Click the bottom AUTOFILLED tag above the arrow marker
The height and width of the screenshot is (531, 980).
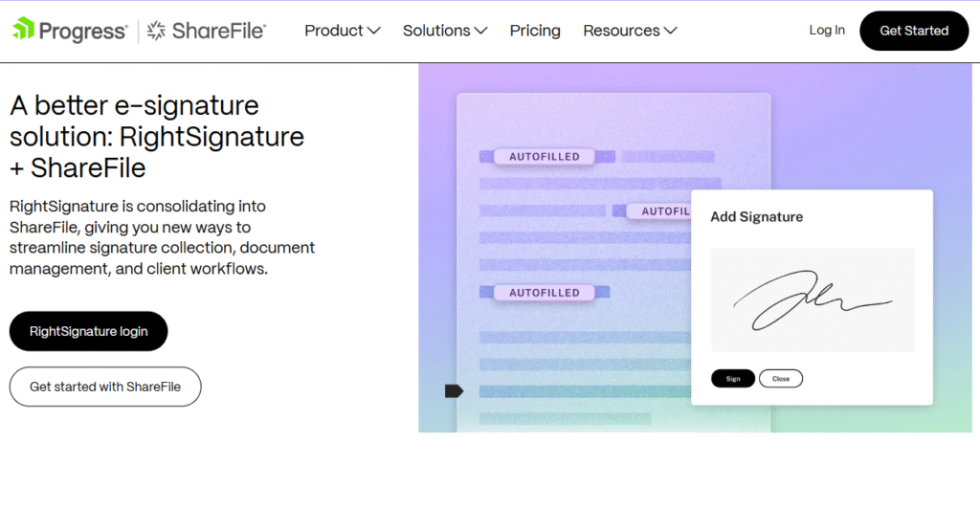click(x=544, y=293)
